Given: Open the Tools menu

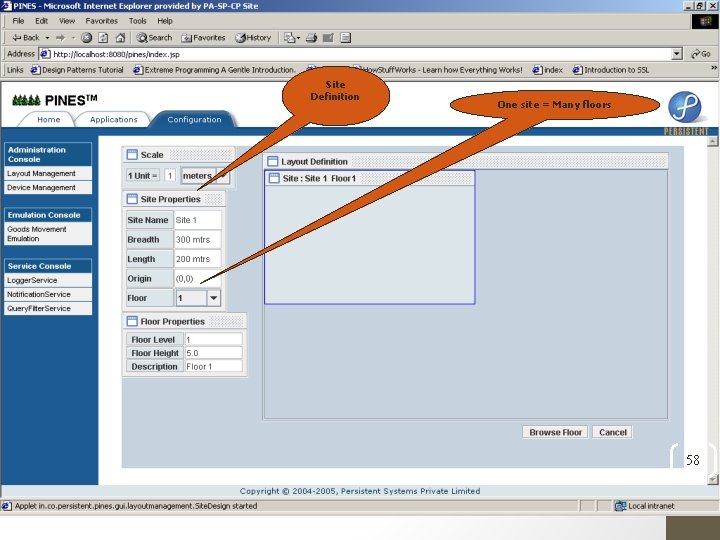Looking at the screenshot, I should (x=137, y=21).
